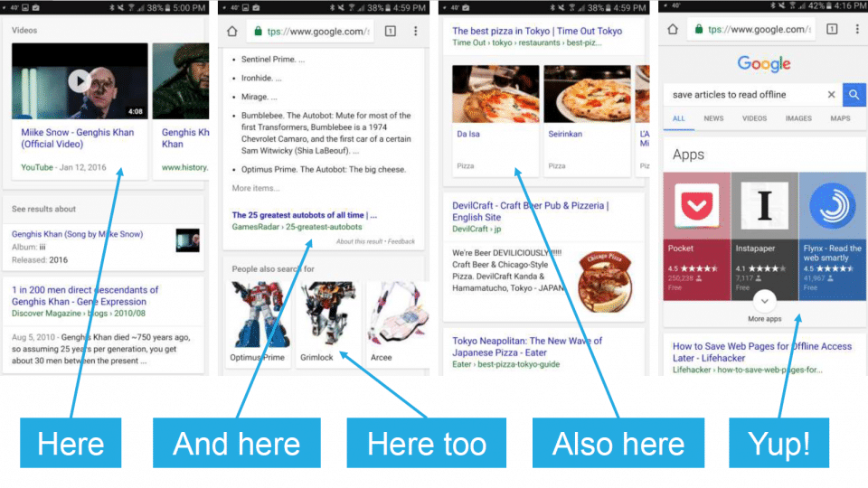The width and height of the screenshot is (868, 488).
Task: Open The 25 greatest autobots link
Action: click(x=304, y=215)
